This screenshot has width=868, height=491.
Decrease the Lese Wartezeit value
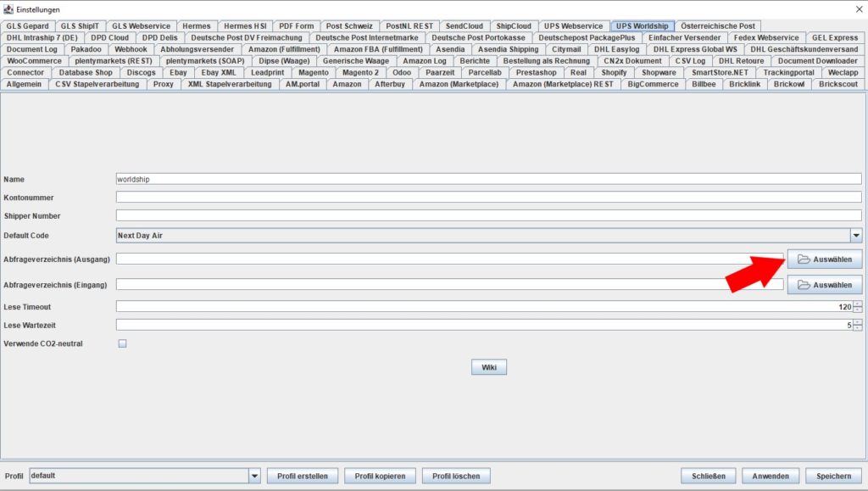point(858,328)
